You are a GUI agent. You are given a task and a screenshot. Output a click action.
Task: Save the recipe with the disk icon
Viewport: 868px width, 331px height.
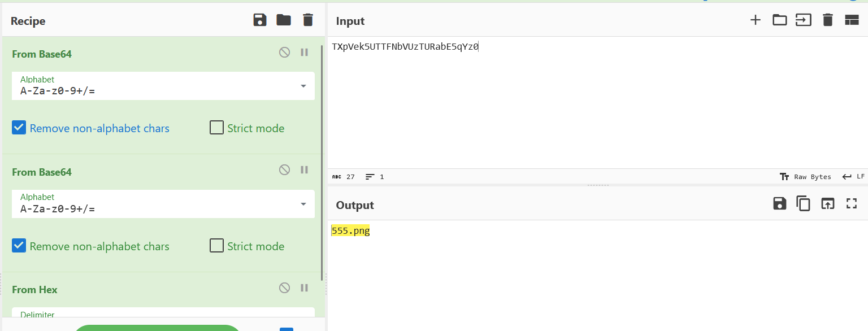(259, 20)
